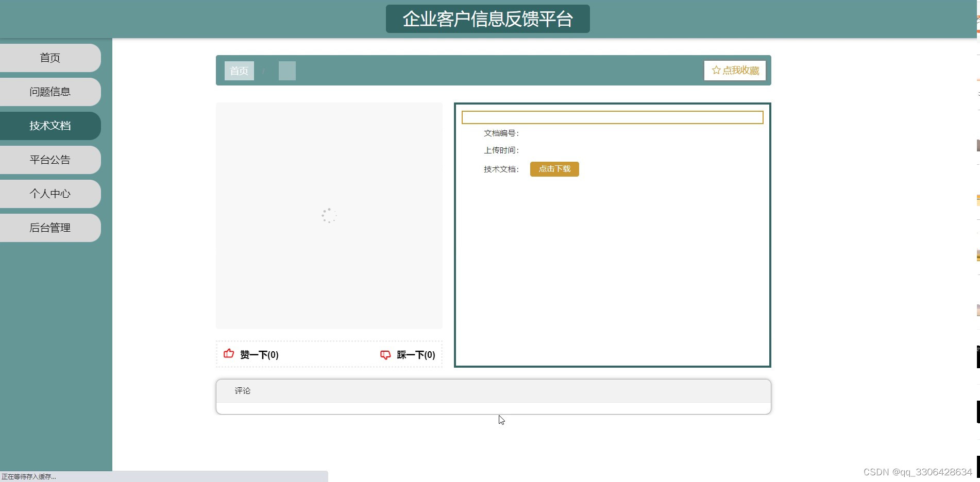The width and height of the screenshot is (980, 482).
Task: Open 后台管理 from the sidebar
Action: (x=50, y=228)
